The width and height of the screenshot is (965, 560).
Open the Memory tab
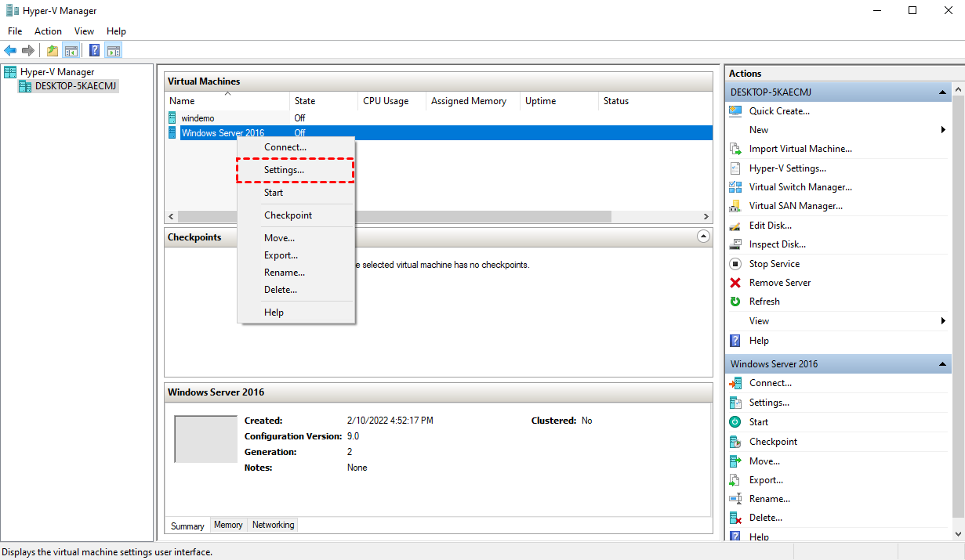click(228, 525)
